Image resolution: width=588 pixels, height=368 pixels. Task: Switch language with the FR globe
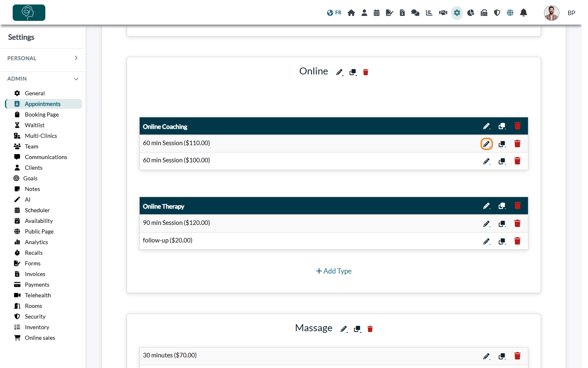[x=334, y=13]
